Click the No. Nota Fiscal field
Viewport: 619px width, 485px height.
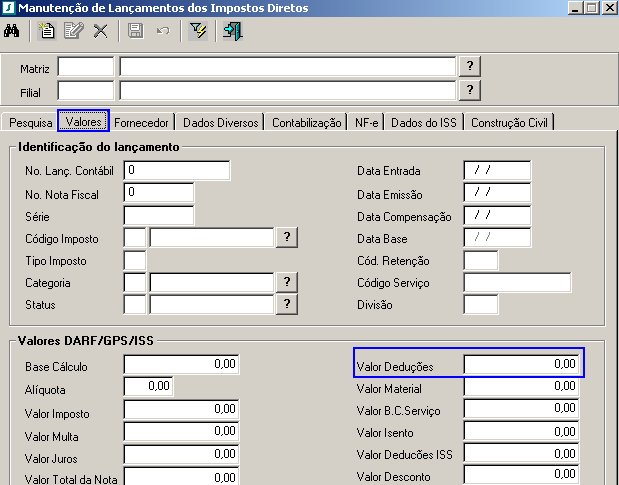coord(158,192)
